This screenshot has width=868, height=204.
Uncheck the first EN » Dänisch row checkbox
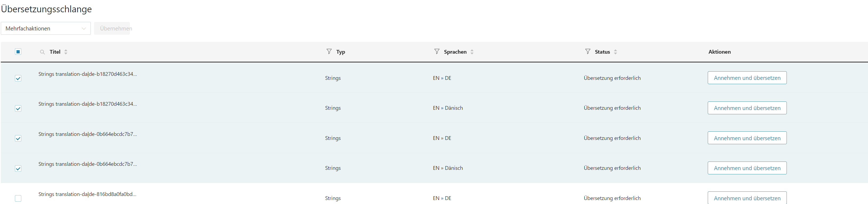pos(18,108)
